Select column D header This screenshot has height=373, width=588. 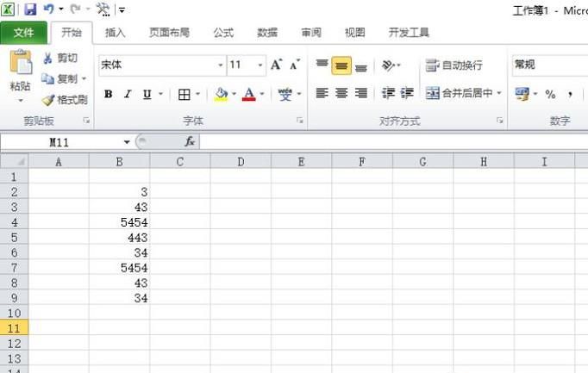[x=241, y=161]
